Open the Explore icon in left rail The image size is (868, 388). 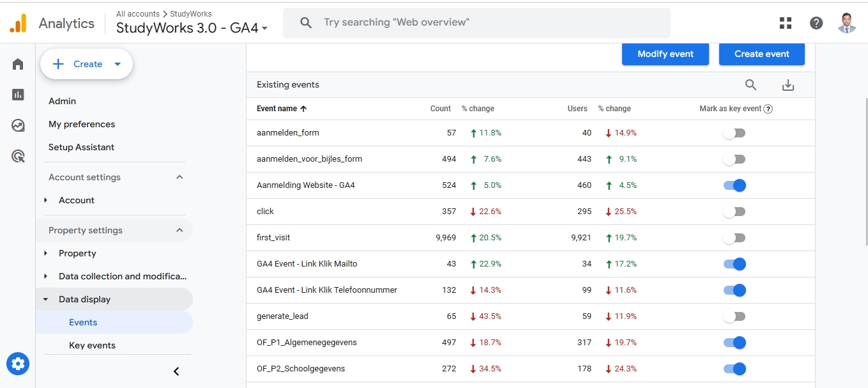point(18,125)
